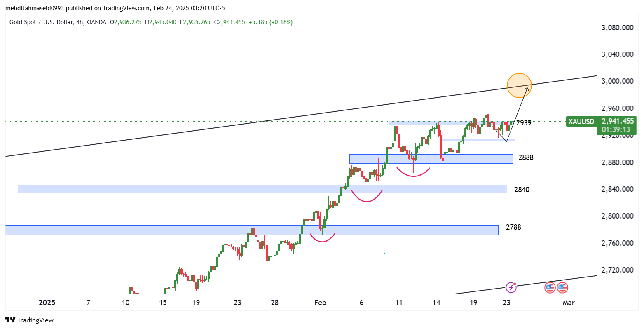
Task: Click the Gold Spot / U.S. Dollar title
Action: (x=42, y=22)
